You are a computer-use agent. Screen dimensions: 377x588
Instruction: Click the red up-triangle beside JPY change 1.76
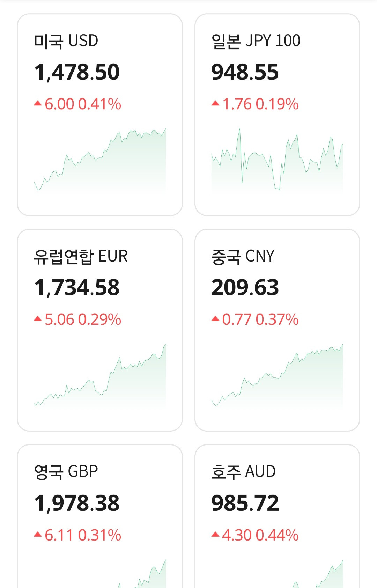(x=215, y=103)
